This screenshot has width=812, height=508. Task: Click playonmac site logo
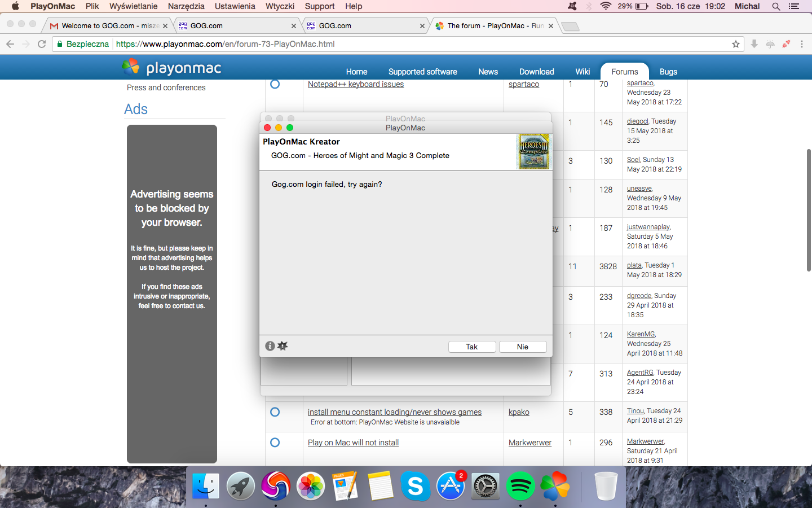click(x=172, y=68)
